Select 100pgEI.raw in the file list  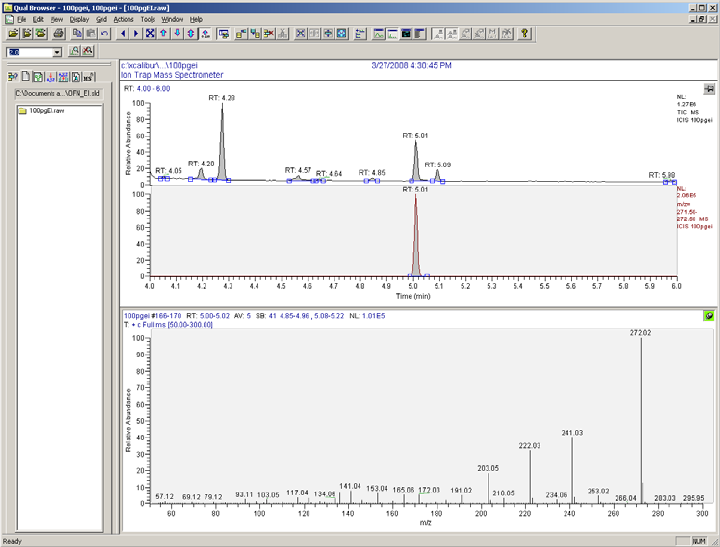41,111
